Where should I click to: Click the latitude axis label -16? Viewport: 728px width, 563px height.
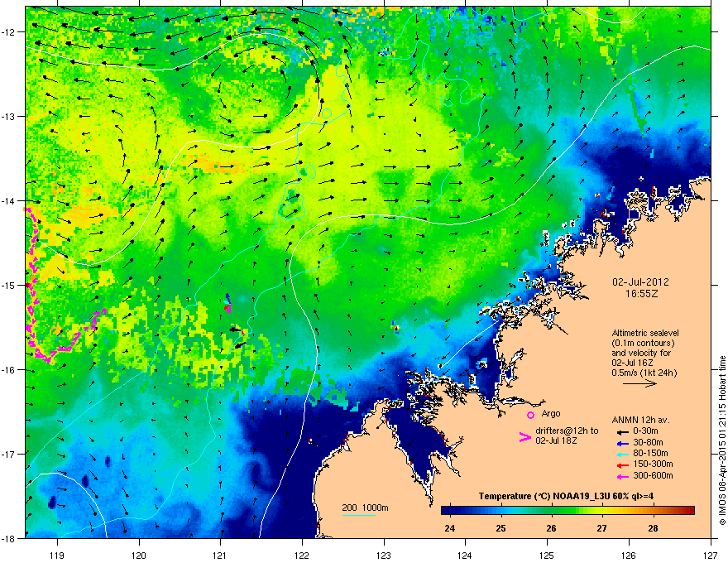pos(8,370)
